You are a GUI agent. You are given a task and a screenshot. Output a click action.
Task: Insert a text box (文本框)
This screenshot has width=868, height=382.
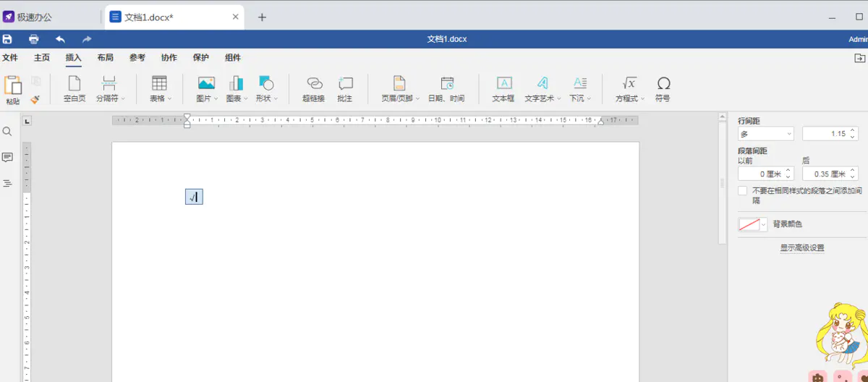tap(503, 90)
